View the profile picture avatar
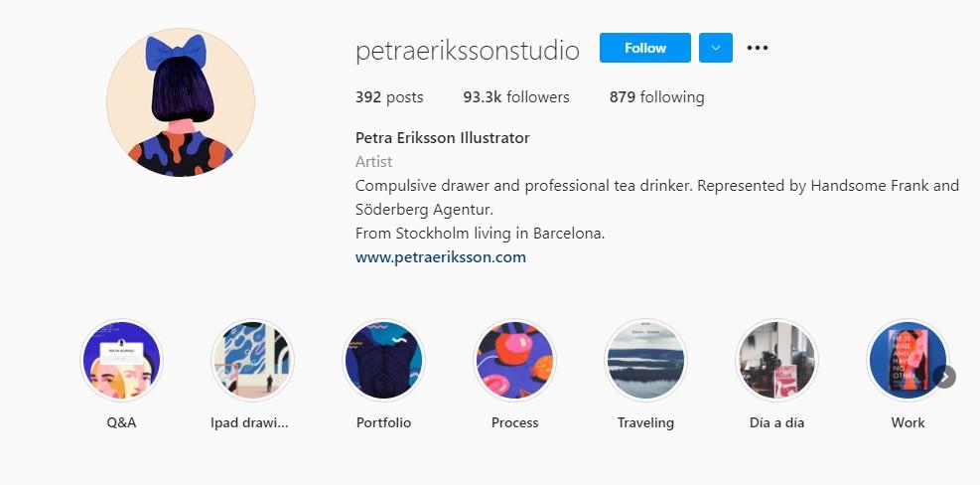Viewport: 980px width, 485px height. (181, 102)
